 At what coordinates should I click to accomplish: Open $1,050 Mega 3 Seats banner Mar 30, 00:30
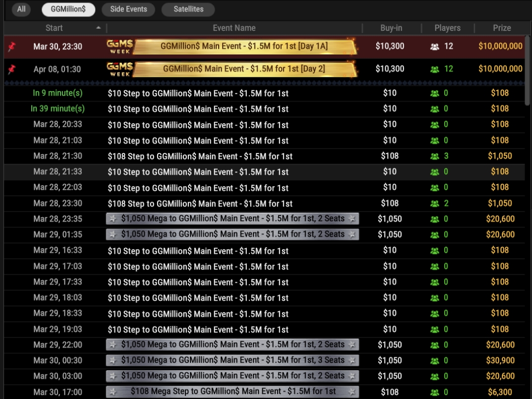coord(233,360)
